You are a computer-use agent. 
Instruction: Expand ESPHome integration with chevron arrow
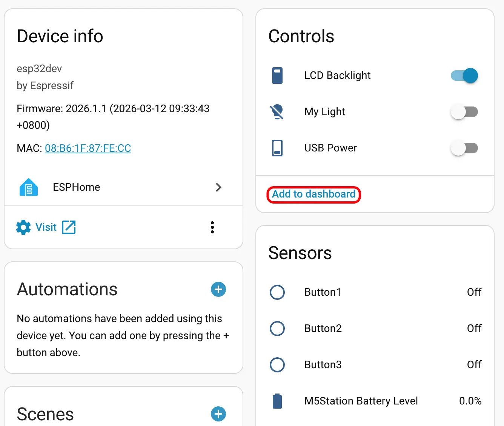click(218, 187)
